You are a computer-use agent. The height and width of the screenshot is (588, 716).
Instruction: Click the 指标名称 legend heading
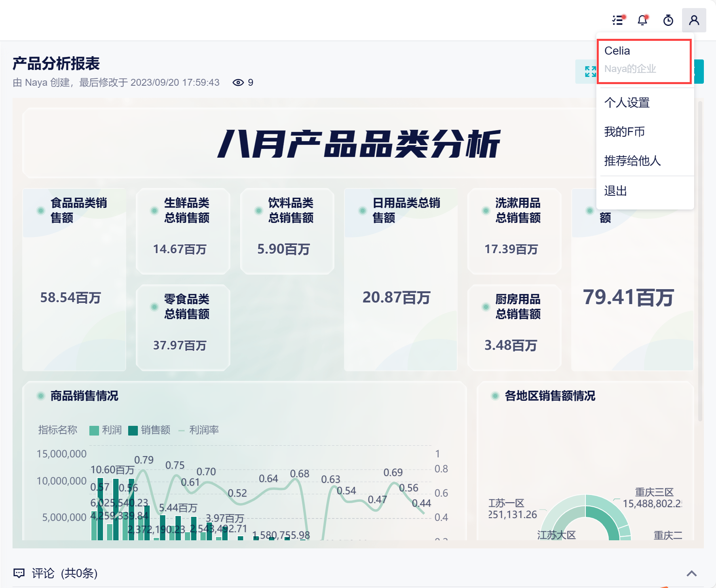click(57, 430)
